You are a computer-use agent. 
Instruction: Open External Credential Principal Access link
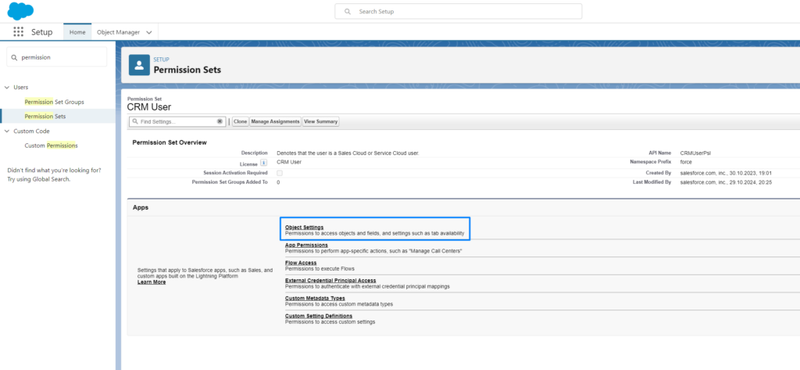(331, 280)
